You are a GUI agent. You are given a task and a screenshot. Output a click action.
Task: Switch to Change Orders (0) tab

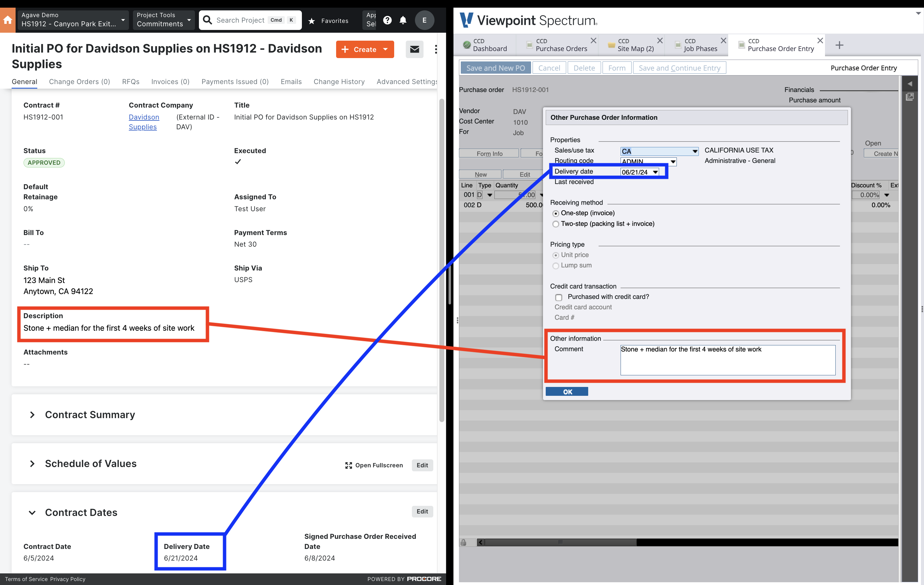79,82
